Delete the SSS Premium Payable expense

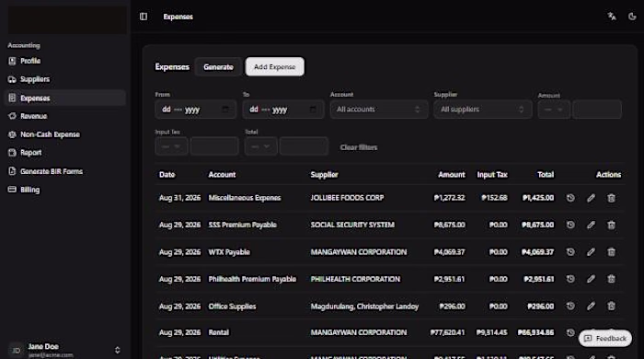tap(611, 225)
